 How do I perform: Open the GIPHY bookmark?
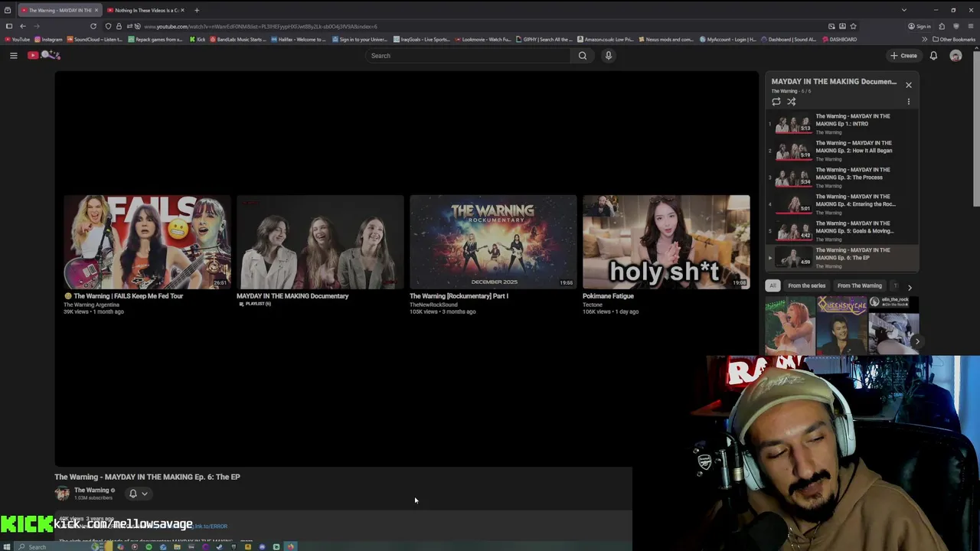[544, 39]
